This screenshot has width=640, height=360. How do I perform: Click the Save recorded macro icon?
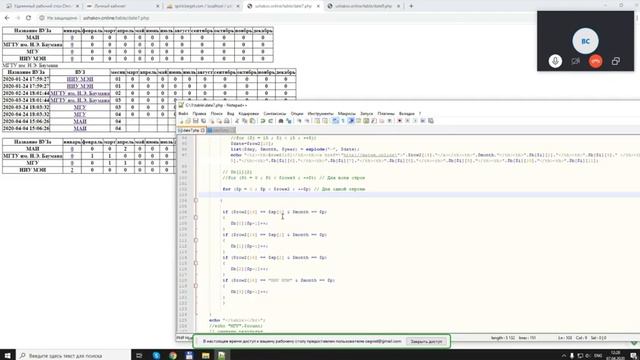click(x=431, y=121)
